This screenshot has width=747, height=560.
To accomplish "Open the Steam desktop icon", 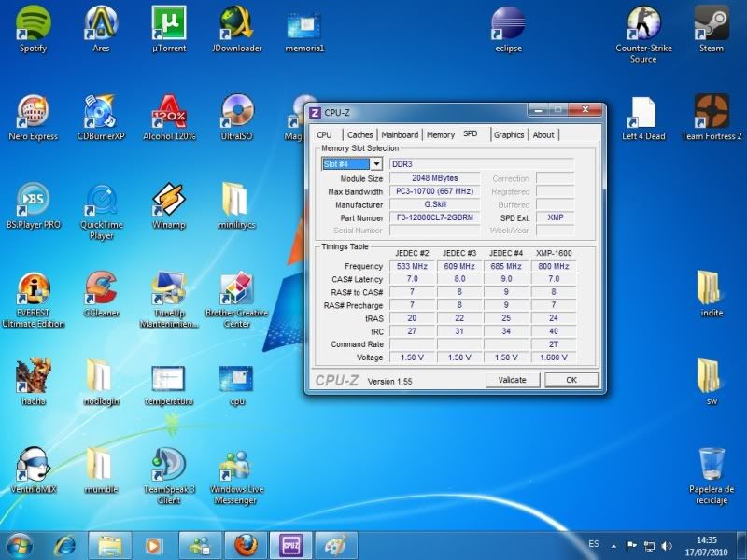I will tap(712, 29).
